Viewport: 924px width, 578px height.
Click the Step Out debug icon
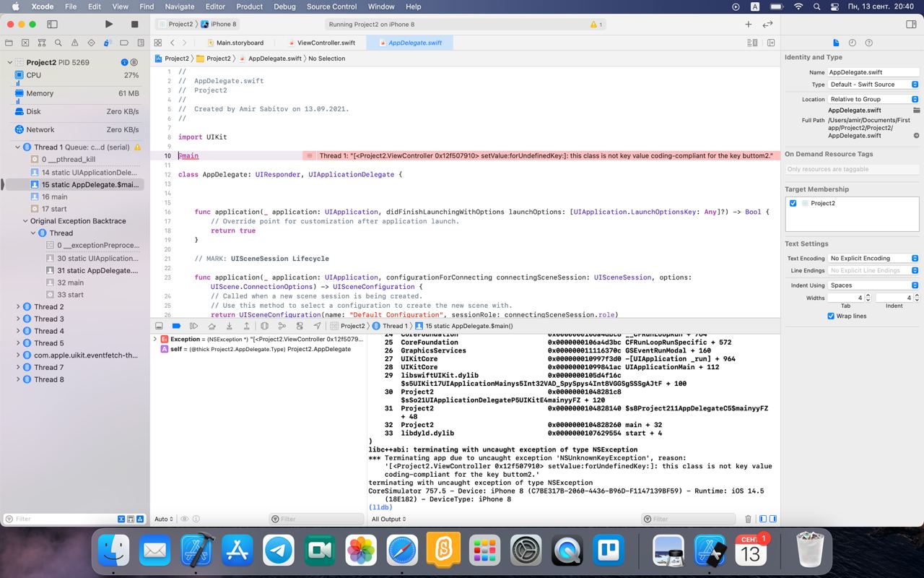(x=246, y=326)
